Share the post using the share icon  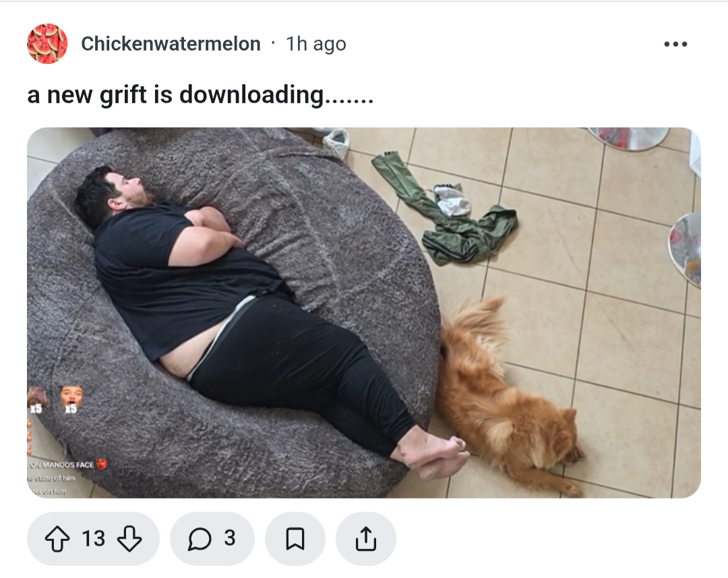366,538
